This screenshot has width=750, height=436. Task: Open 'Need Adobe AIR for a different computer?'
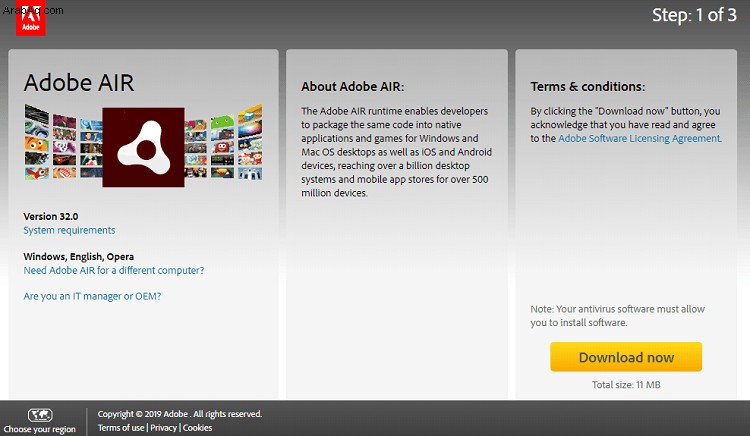click(x=114, y=270)
